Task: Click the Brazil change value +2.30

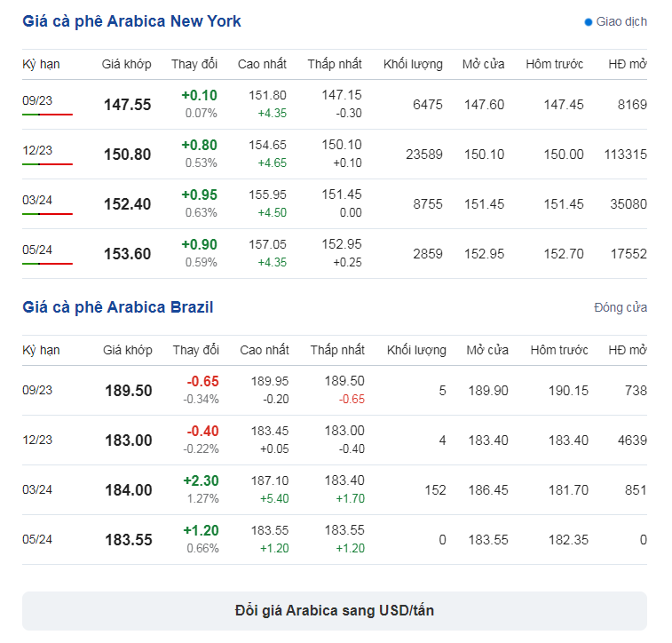Action: coord(201,480)
